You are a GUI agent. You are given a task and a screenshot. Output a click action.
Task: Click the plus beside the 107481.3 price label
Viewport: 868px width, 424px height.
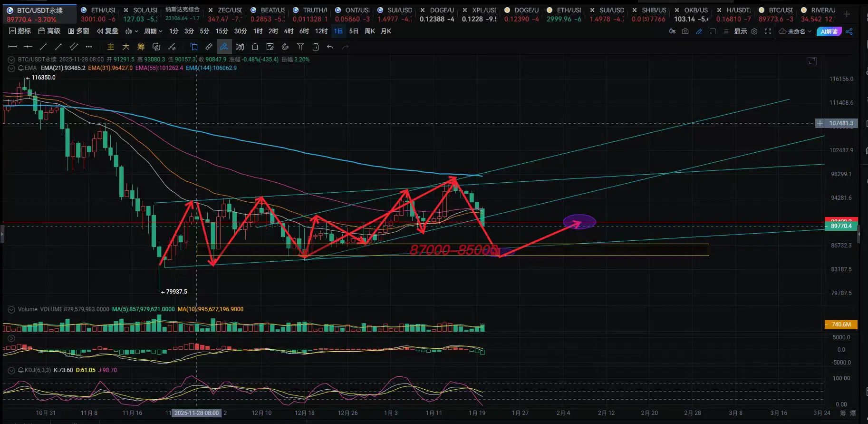[x=820, y=123]
